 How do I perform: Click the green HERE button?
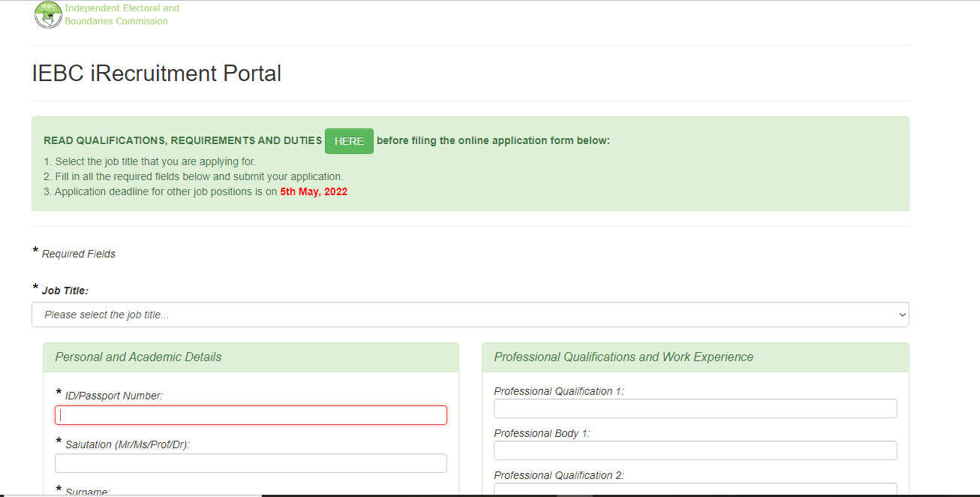tap(349, 141)
